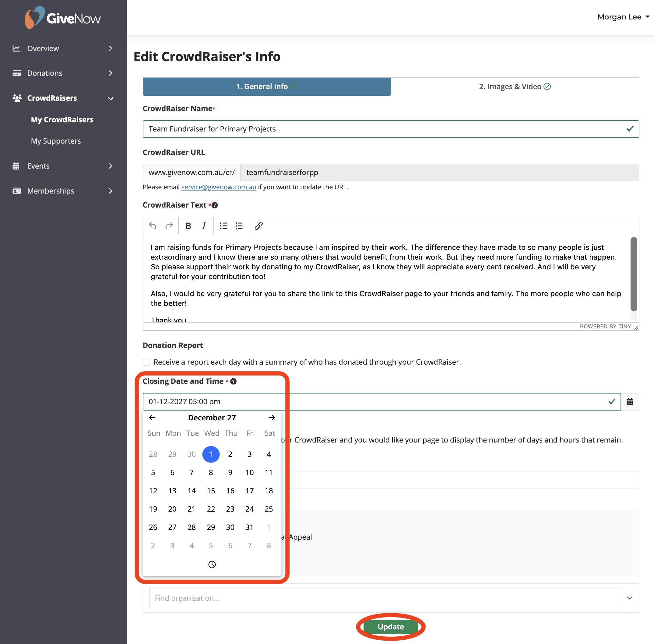Open the Donations sidebar section
Image resolution: width=654 pixels, height=644 pixels.
63,73
